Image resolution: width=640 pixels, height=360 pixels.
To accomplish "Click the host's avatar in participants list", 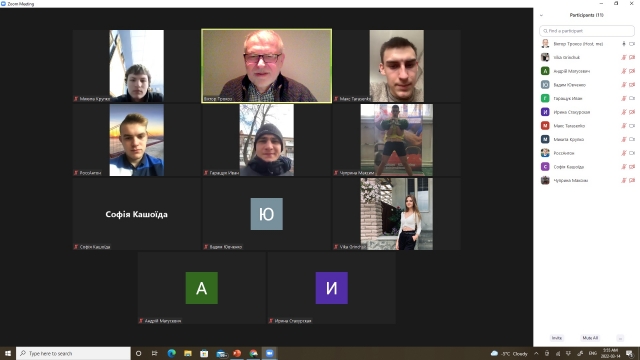I will pyautogui.click(x=545, y=44).
